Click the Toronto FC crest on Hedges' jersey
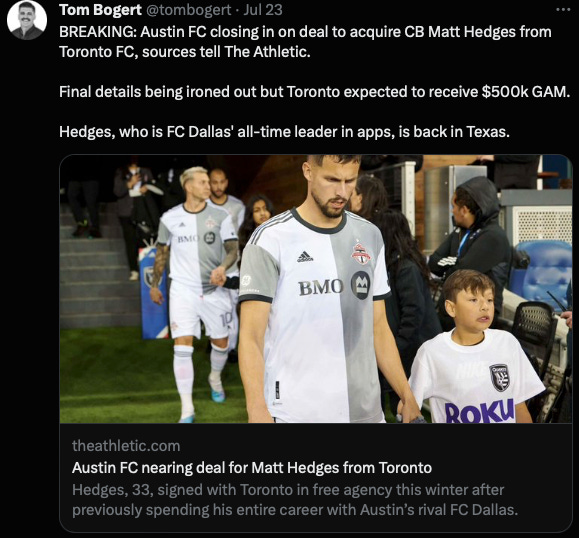This screenshot has height=538, width=579. pyautogui.click(x=361, y=253)
